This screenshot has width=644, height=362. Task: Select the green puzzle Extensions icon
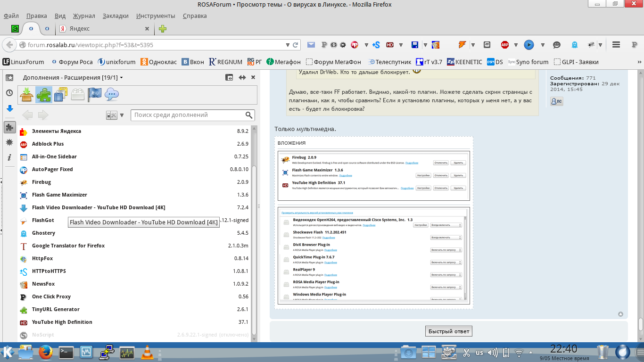point(44,95)
